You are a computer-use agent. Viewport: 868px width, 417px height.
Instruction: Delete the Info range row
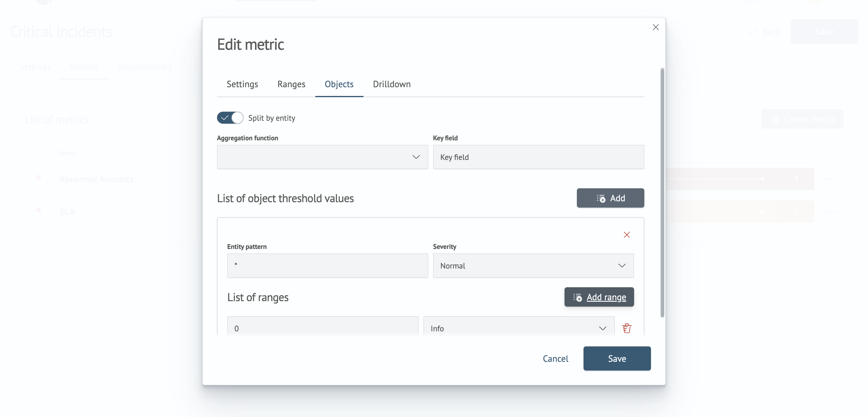[626, 328]
